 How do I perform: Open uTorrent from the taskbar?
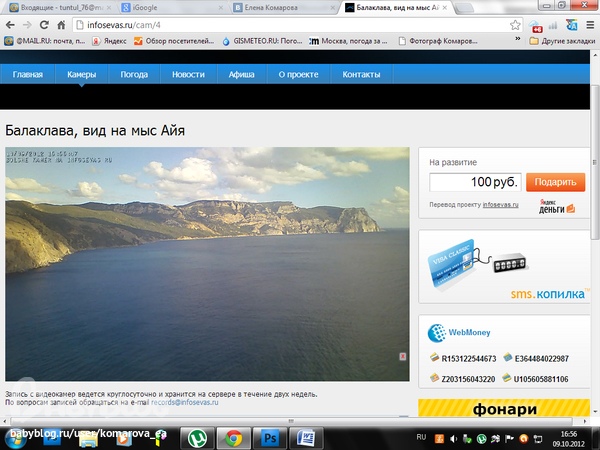[196, 438]
